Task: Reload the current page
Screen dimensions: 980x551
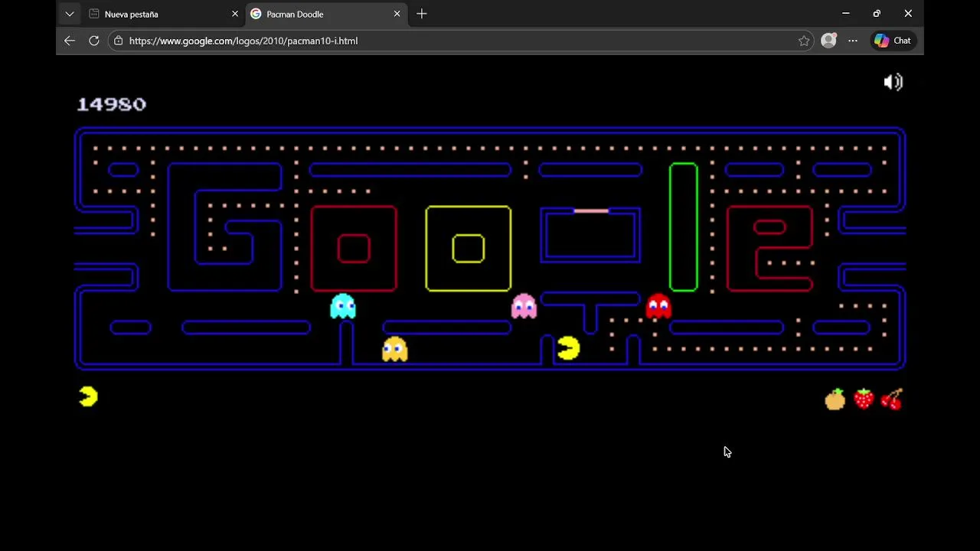Action: 94,41
